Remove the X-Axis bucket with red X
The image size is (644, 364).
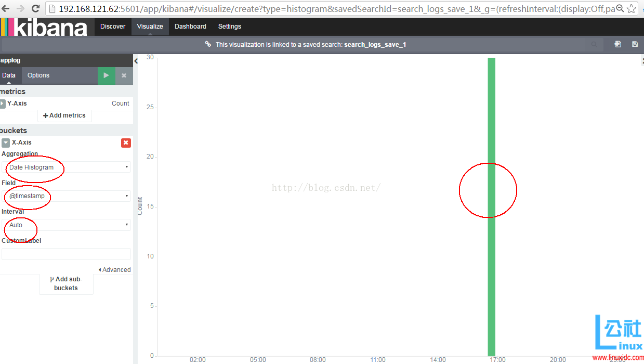click(126, 142)
